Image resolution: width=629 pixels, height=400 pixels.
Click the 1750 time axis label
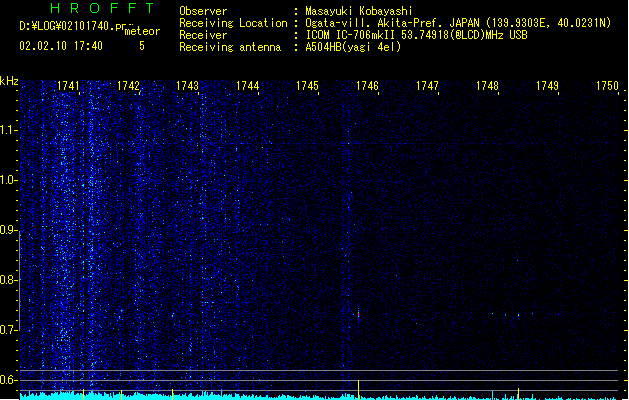[x=607, y=86]
